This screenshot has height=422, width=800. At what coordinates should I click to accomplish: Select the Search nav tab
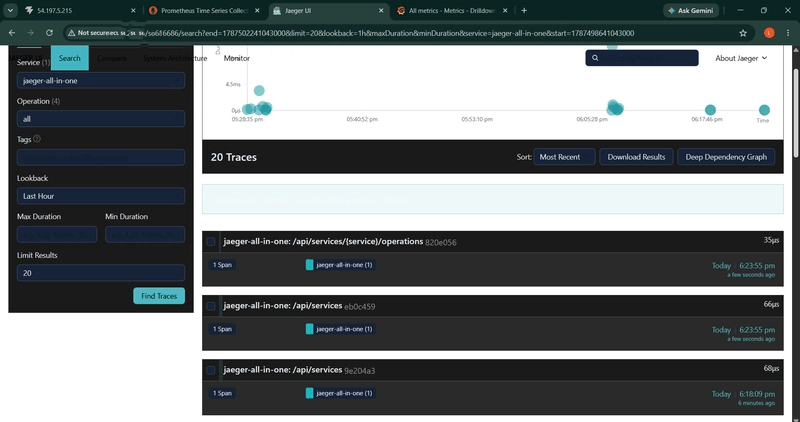click(x=70, y=58)
